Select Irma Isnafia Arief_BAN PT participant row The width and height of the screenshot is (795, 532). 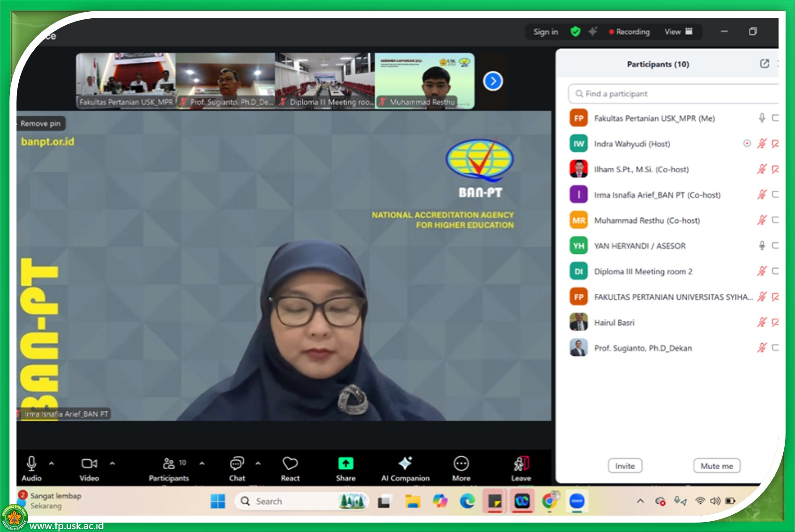pyautogui.click(x=674, y=195)
